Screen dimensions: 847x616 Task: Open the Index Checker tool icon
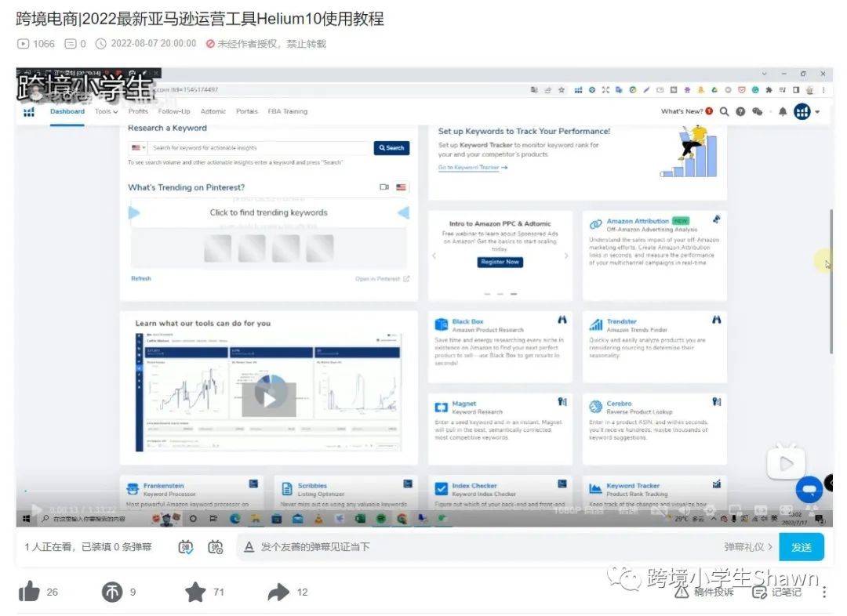(442, 489)
